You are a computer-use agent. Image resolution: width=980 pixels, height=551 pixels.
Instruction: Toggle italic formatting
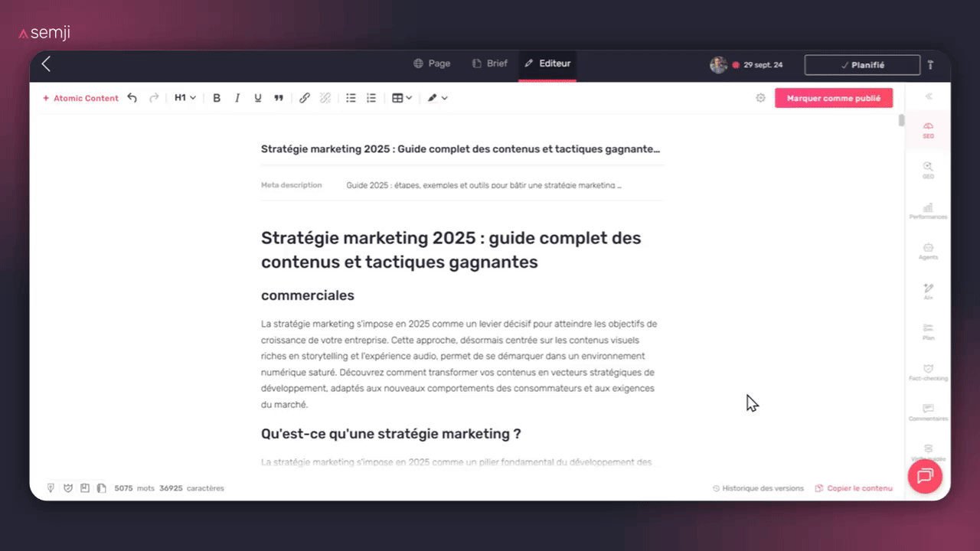pyautogui.click(x=237, y=97)
